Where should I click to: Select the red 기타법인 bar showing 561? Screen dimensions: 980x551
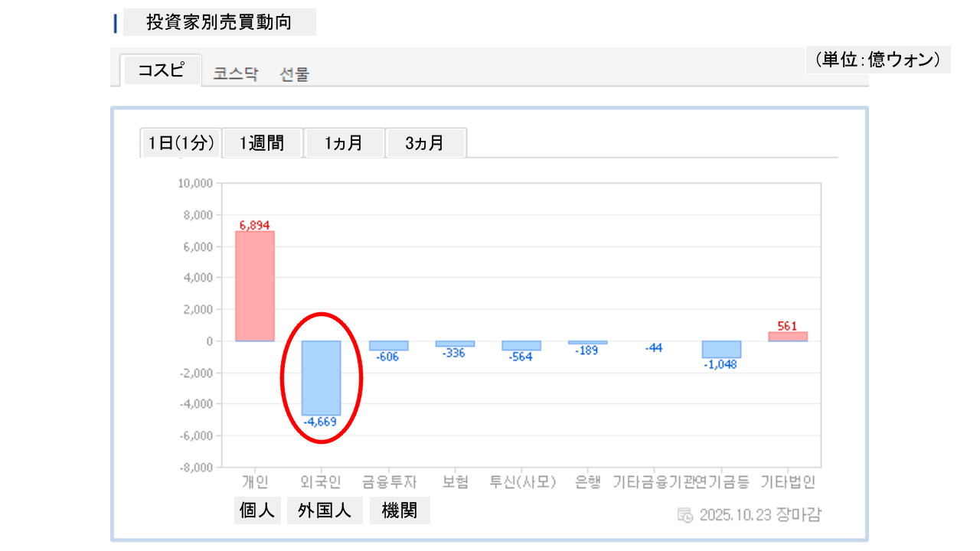[788, 337]
